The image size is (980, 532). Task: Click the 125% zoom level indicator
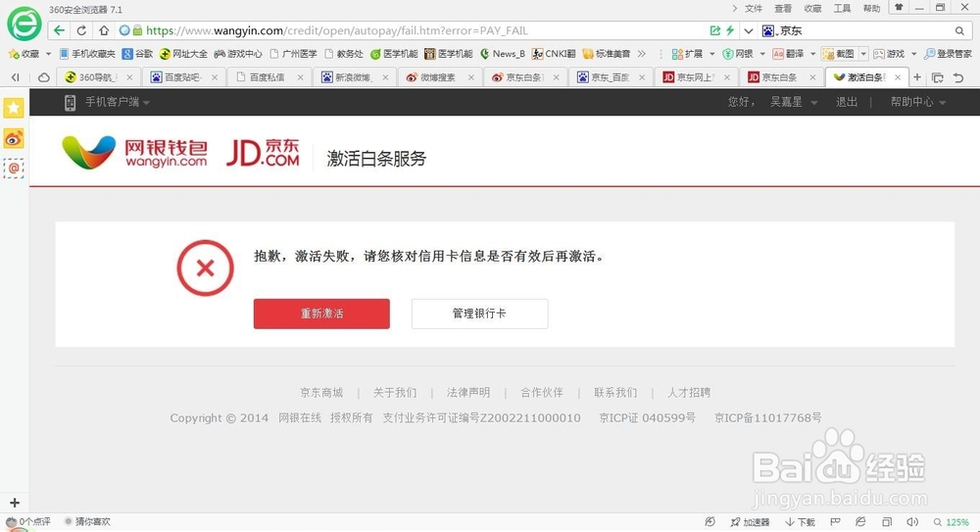click(952, 522)
